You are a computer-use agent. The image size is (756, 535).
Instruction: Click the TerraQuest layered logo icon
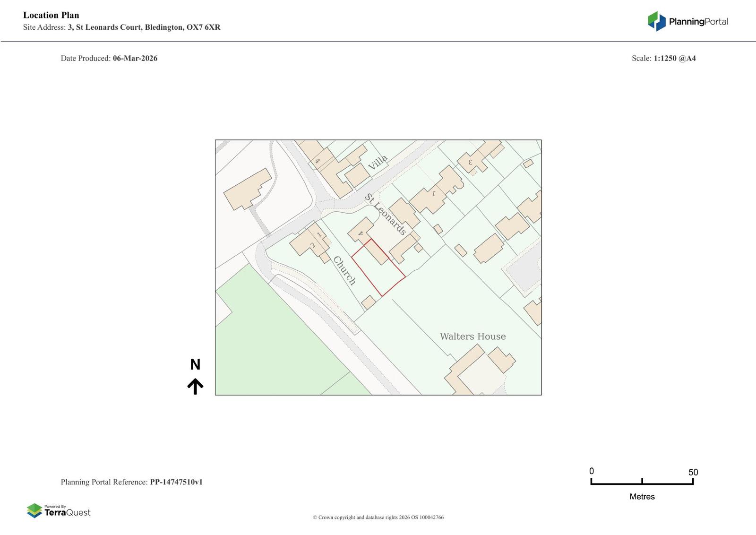coord(34,510)
